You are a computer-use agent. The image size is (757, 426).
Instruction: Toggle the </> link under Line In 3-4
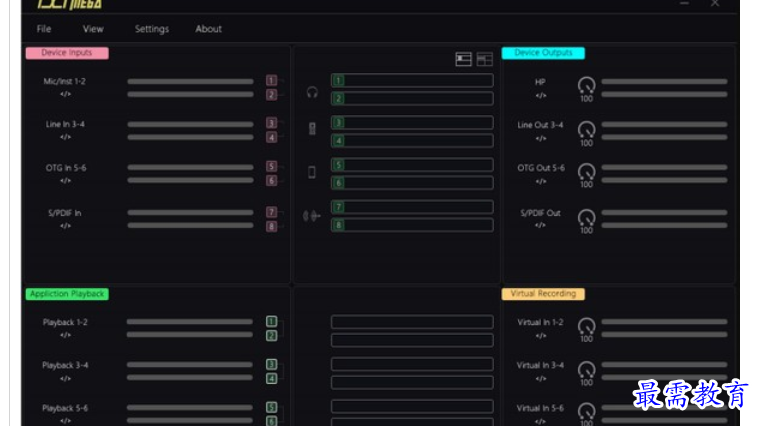coord(65,138)
